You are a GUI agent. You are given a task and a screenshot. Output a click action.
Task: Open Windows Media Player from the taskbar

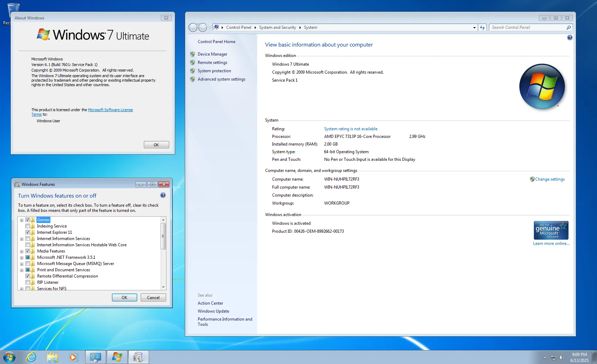73,357
